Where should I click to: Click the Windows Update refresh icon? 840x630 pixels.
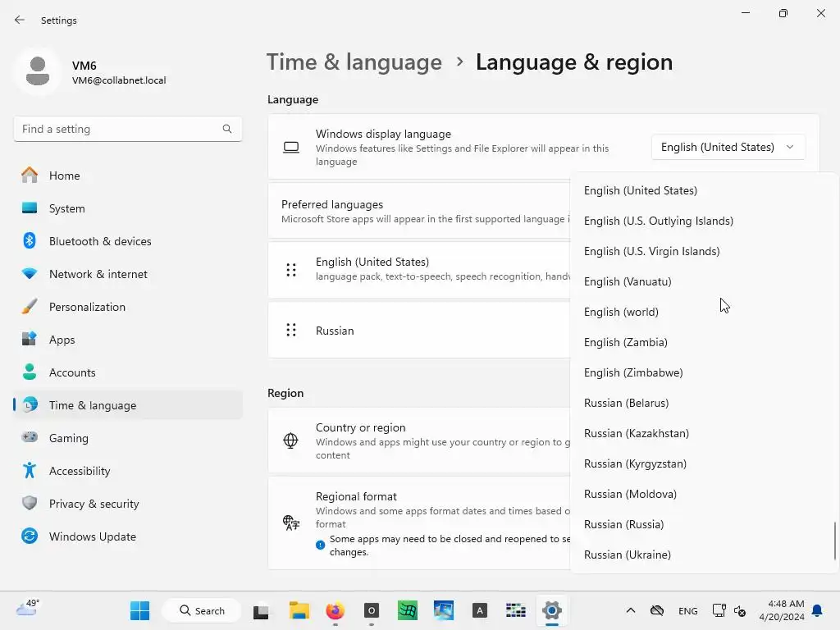coord(30,536)
